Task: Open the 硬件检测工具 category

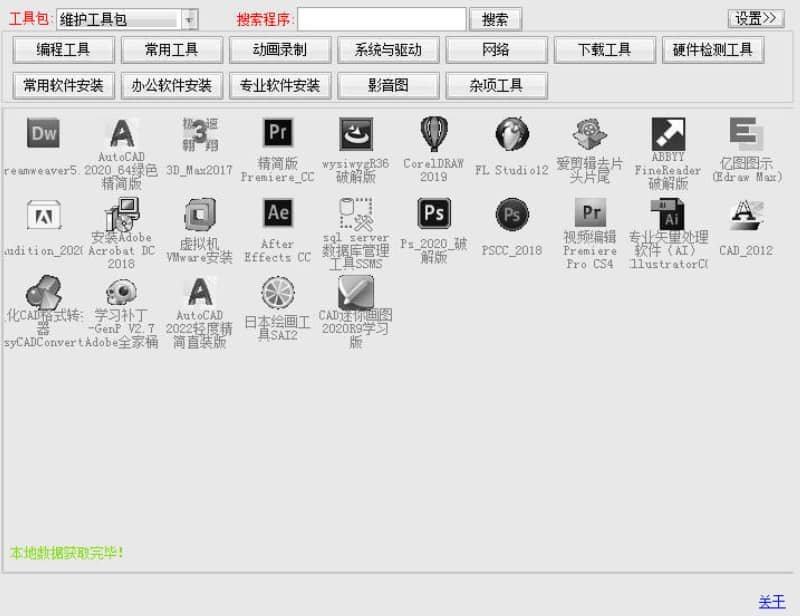Action: point(712,50)
